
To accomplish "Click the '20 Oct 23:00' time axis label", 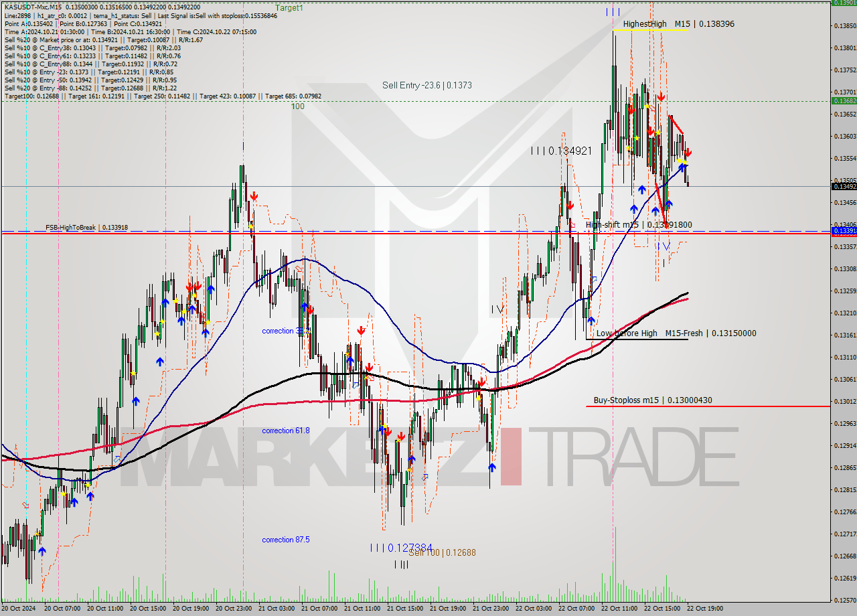I will [x=233, y=609].
